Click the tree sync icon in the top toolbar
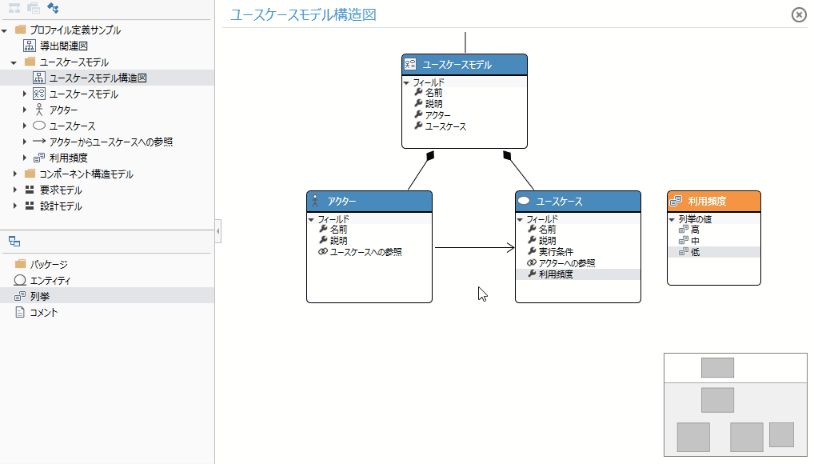 [52, 9]
